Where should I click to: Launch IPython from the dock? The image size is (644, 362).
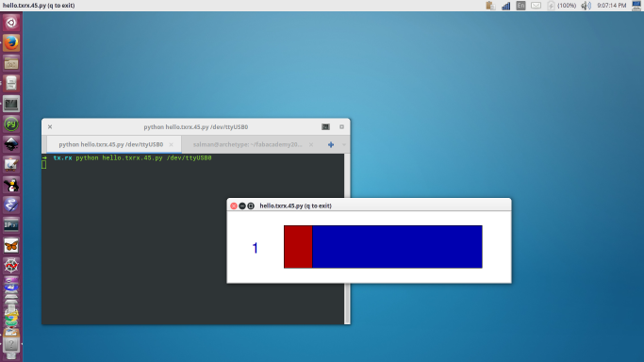click(11, 225)
